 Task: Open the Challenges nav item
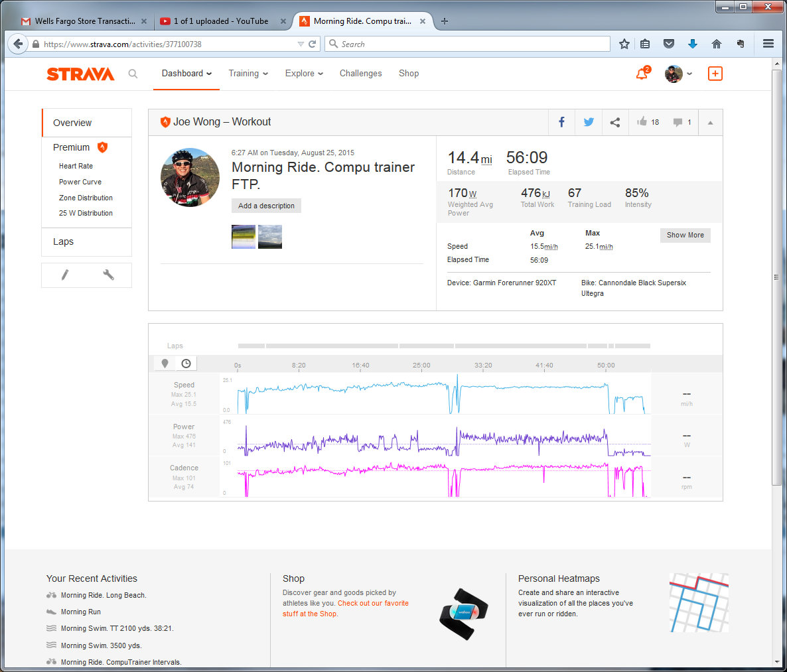click(360, 73)
